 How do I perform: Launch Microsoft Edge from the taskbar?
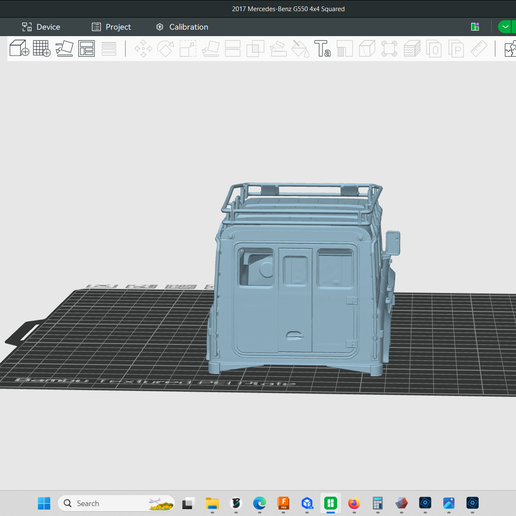coord(259,503)
